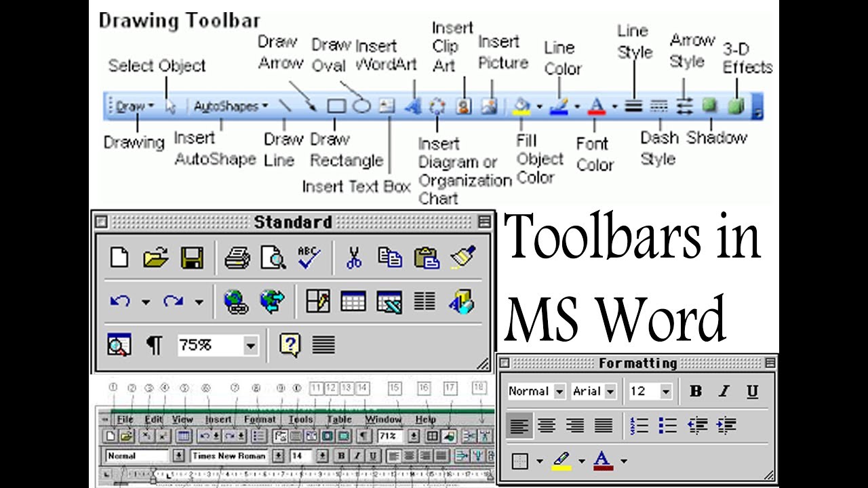Pick the yellow Fill Color swatch
868x488 pixels.
point(523,106)
